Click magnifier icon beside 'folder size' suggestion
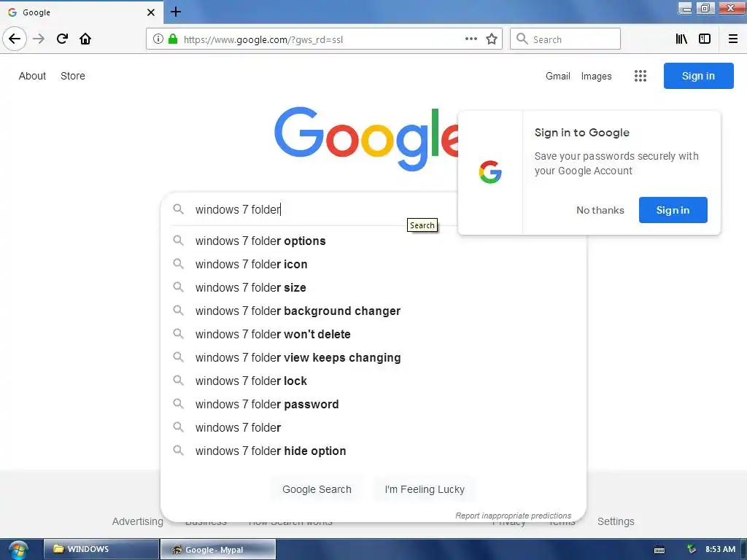Viewport: 747px width, 560px height. [178, 287]
